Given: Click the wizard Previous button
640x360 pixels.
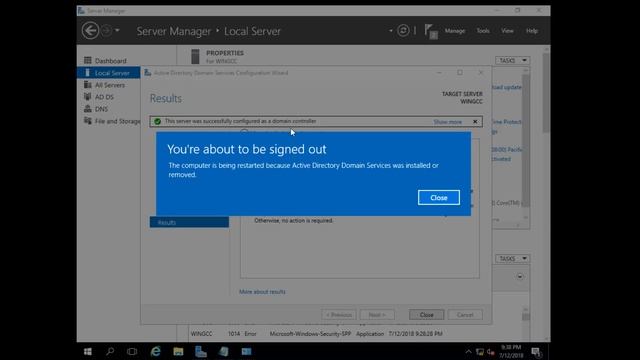Looking at the screenshot, I should coord(339,315).
